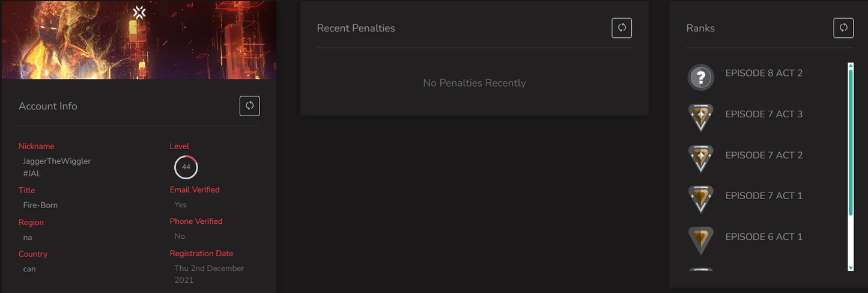This screenshot has width=868, height=293.
Task: Click the Fire-Born title value
Action: point(40,205)
